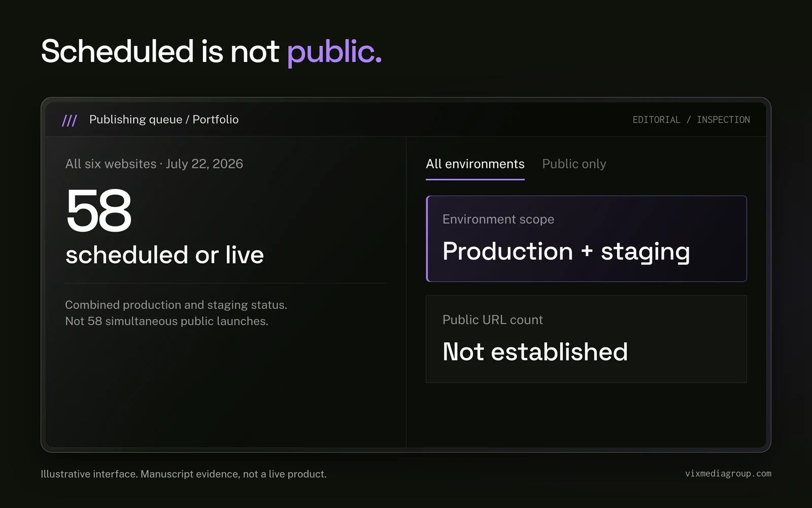Screen dimensions: 812x508
Task: Select the Public URL count card
Action: [x=586, y=339]
